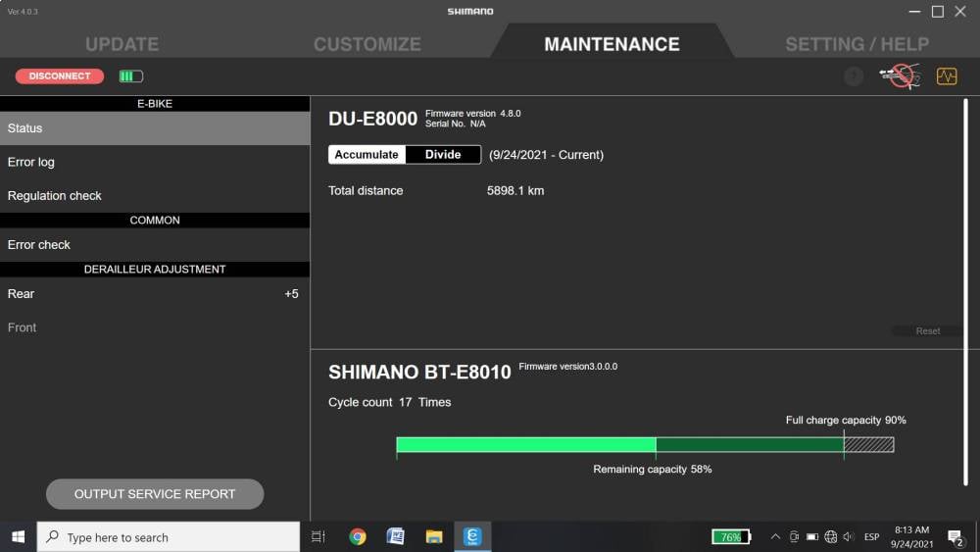The height and width of the screenshot is (552, 980).
Task: Open Task View in the taskbar
Action: 318,537
